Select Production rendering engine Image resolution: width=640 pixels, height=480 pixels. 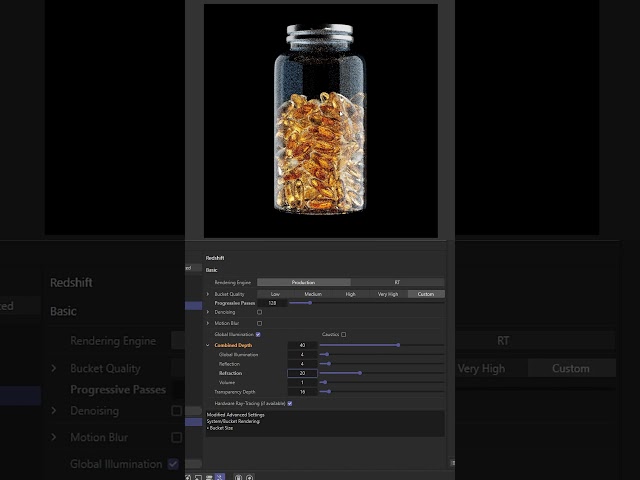click(304, 282)
